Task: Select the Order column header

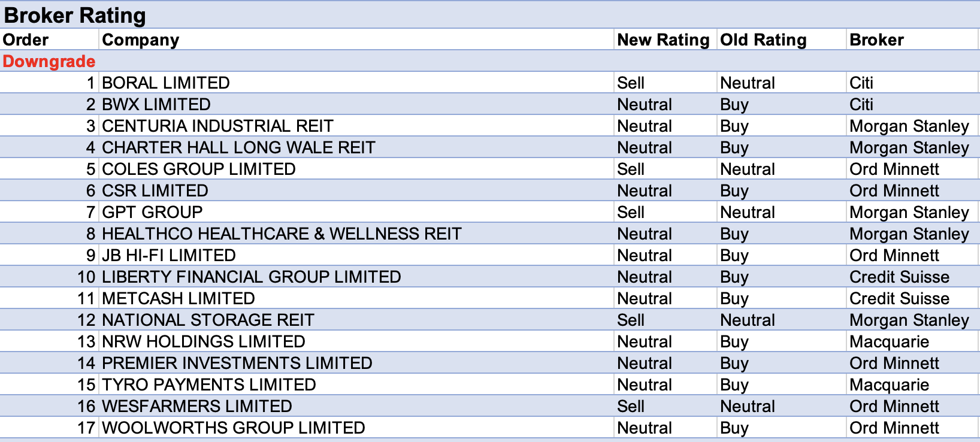Action: click(26, 40)
